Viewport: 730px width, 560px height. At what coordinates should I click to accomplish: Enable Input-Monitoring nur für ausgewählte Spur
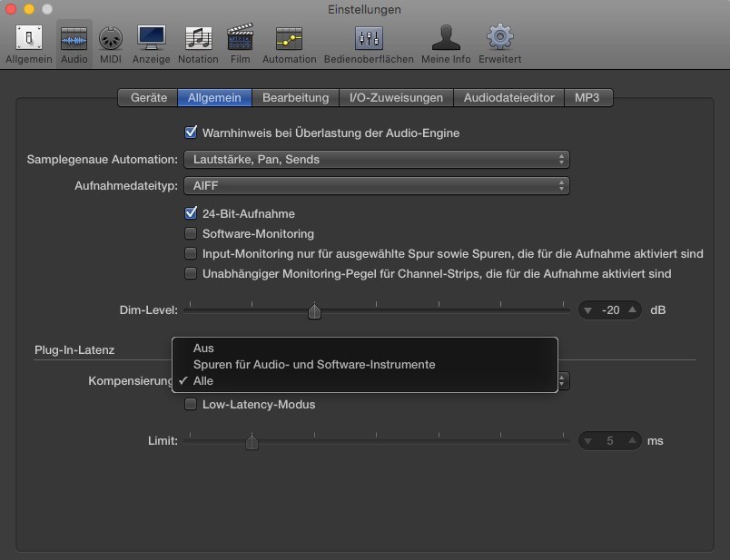(191, 253)
